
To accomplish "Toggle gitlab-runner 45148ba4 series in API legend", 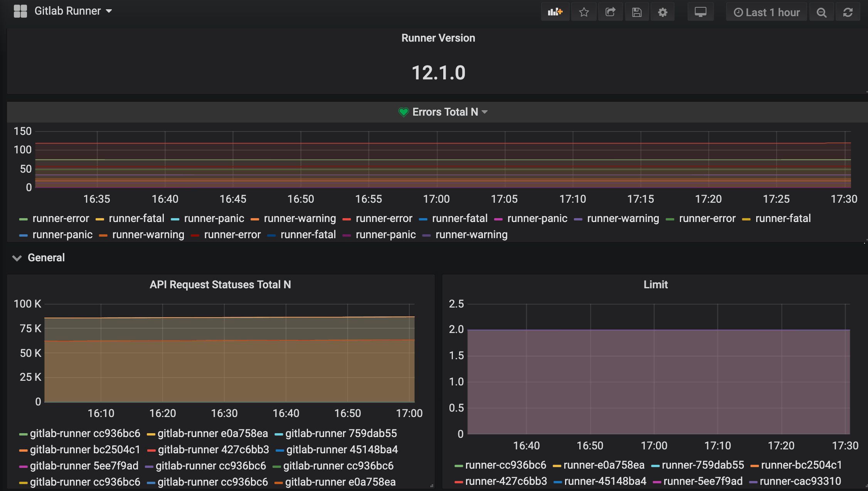I will [342, 450].
